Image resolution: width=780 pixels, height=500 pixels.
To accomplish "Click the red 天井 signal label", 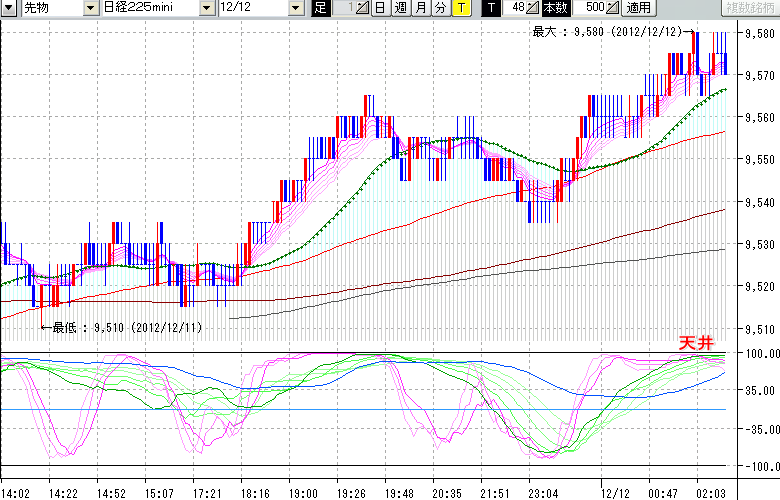I will tap(695, 343).
